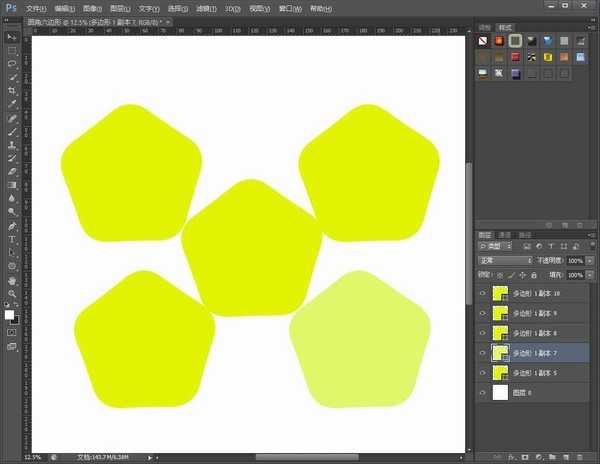Open the layer filter 类型 dropdown

coord(496,245)
